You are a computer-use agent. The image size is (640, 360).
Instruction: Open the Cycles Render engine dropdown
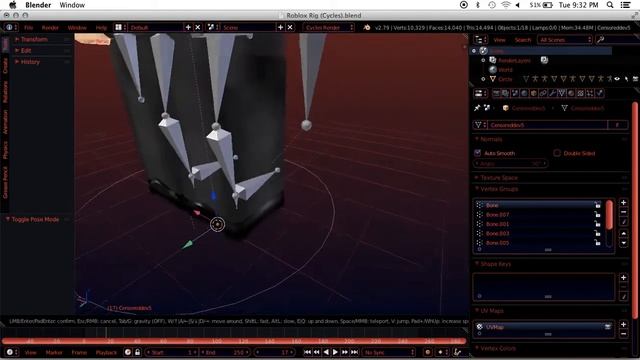[x=329, y=27]
